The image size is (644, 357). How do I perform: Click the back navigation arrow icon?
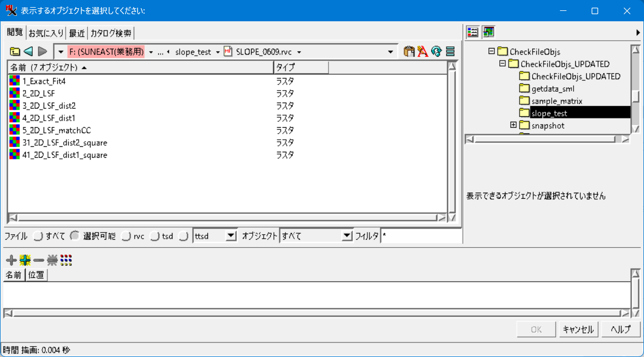(x=28, y=52)
